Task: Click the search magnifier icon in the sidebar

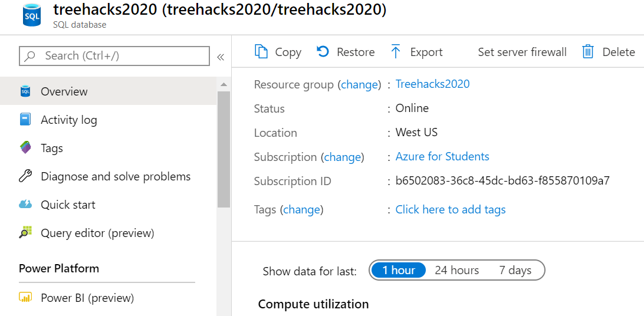Action: click(30, 56)
